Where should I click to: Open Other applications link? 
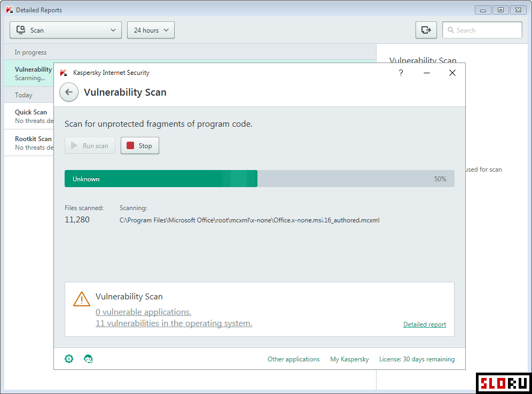[293, 359]
